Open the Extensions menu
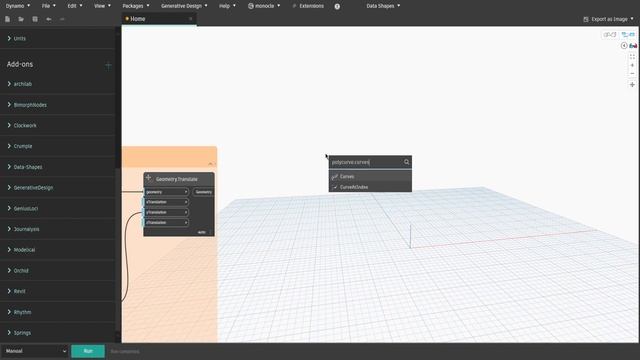 (308, 6)
